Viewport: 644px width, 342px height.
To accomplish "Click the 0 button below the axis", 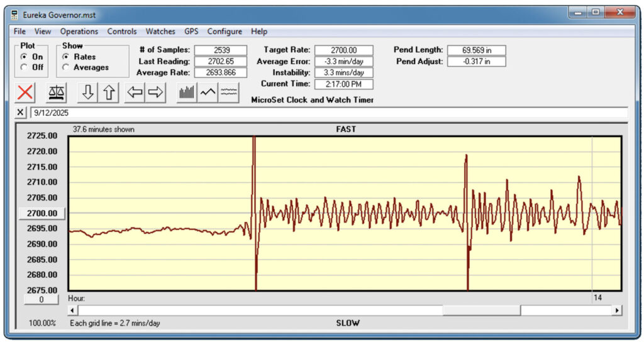I will [x=41, y=300].
